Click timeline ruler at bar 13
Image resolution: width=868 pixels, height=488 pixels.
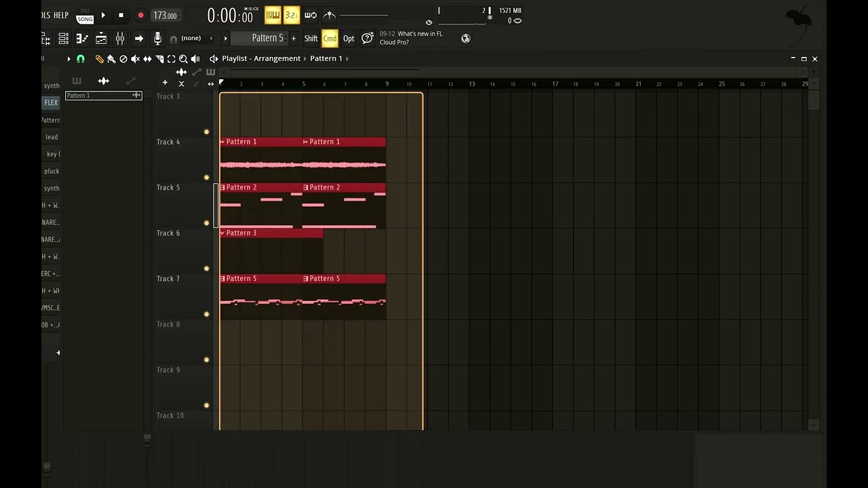click(472, 84)
